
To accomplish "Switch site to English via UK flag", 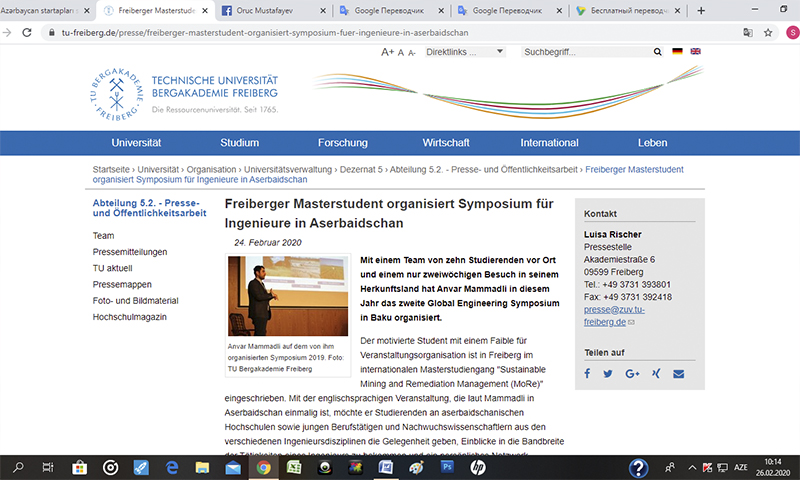I will (695, 51).
